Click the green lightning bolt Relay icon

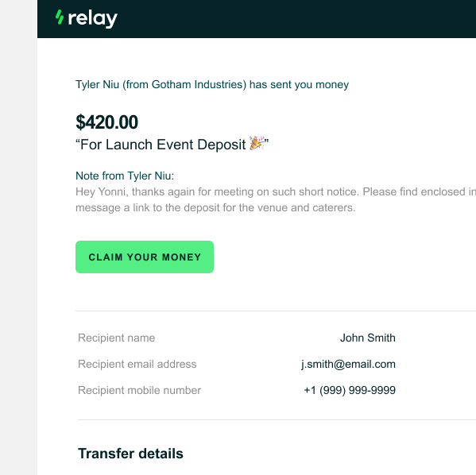point(60,17)
